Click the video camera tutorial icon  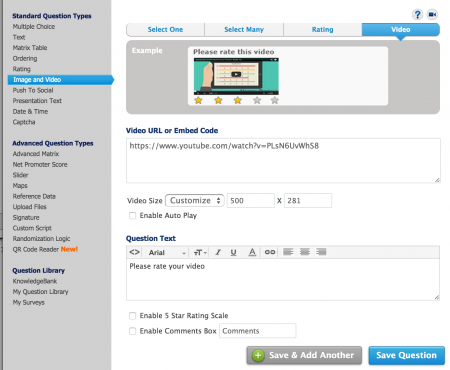coord(432,15)
